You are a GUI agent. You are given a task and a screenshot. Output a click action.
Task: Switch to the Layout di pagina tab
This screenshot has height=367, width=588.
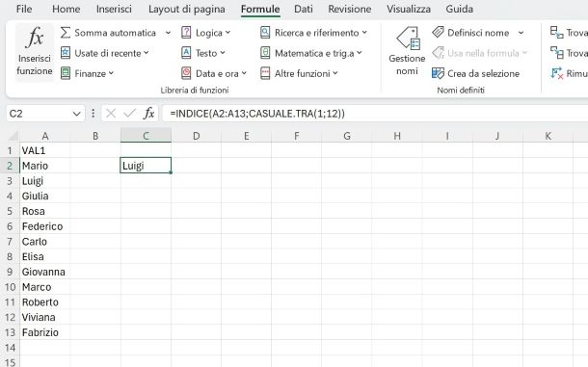click(x=187, y=9)
